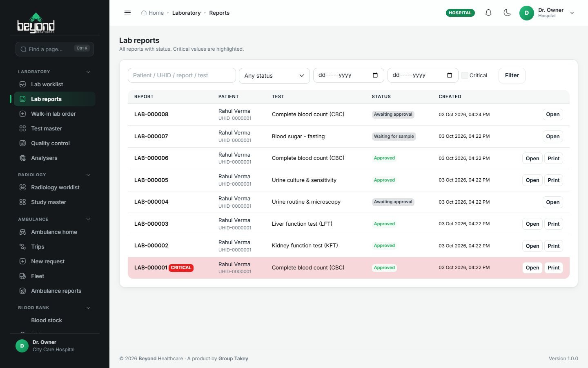Image resolution: width=588 pixels, height=368 pixels.
Task: Click the hamburger menu icon
Action: [127, 13]
